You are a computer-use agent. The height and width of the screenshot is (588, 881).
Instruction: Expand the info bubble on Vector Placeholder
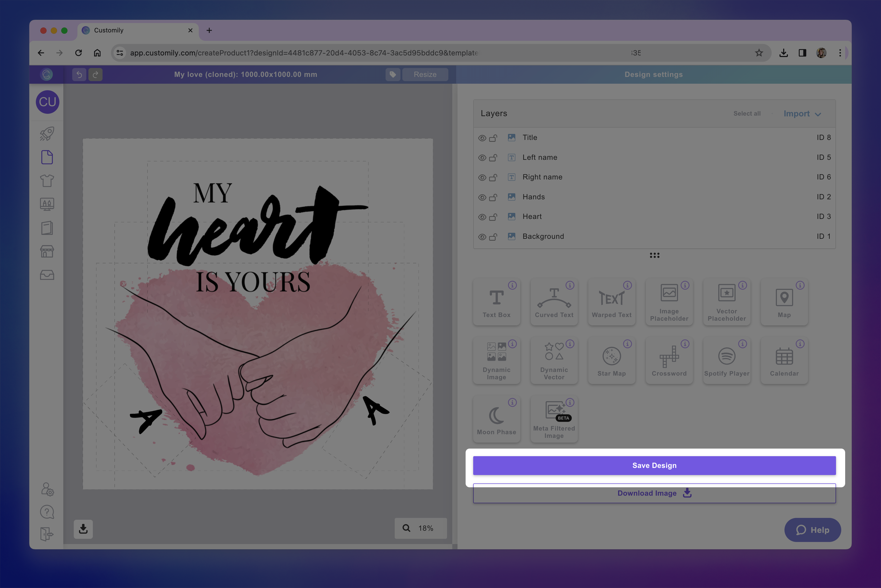coord(742,285)
